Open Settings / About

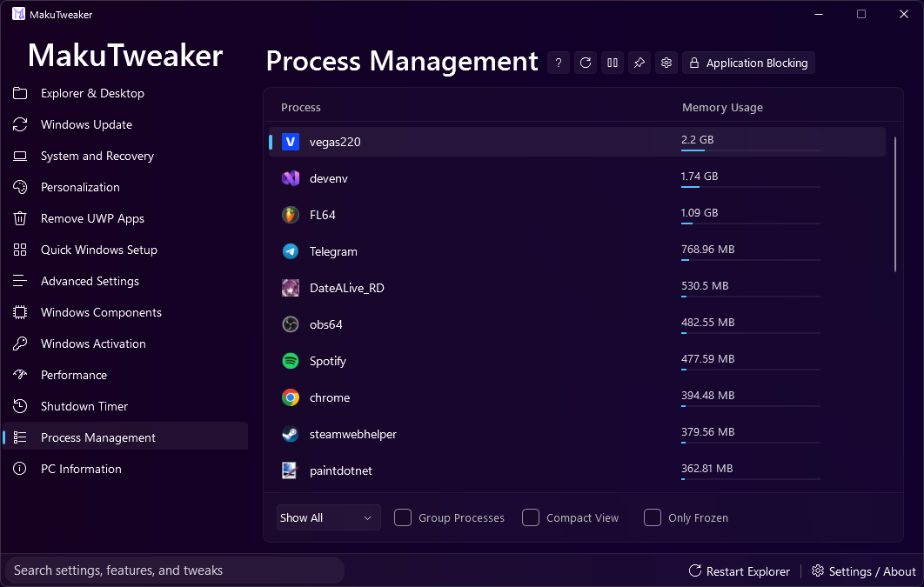coord(864,571)
